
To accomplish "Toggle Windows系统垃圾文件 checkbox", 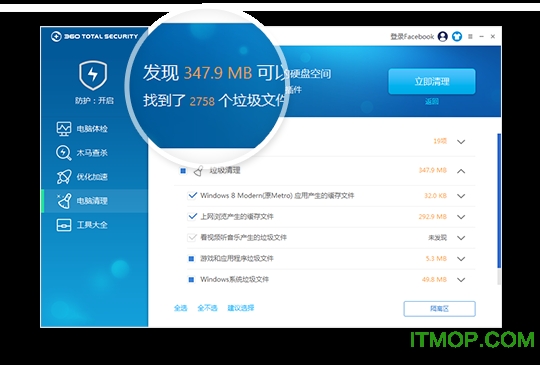I will [x=191, y=279].
